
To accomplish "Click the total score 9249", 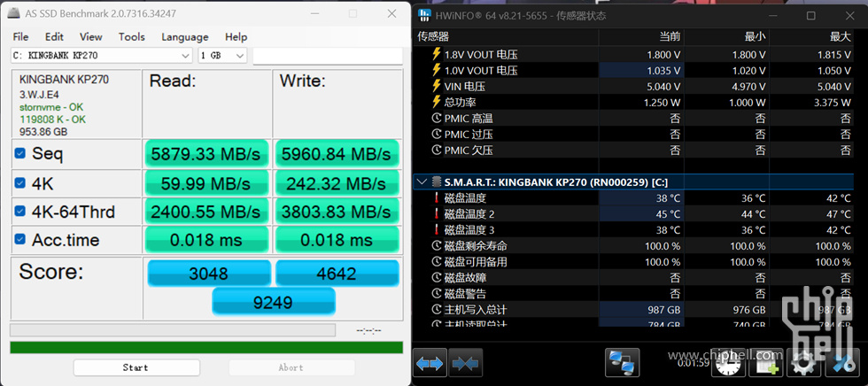I will 274,301.
